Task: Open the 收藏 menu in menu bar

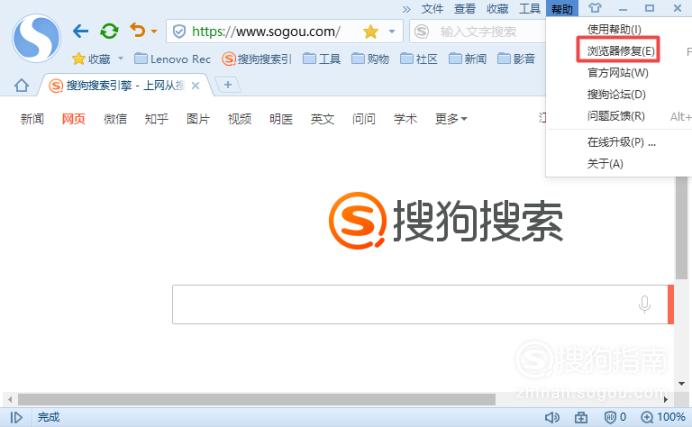Action: point(497,9)
